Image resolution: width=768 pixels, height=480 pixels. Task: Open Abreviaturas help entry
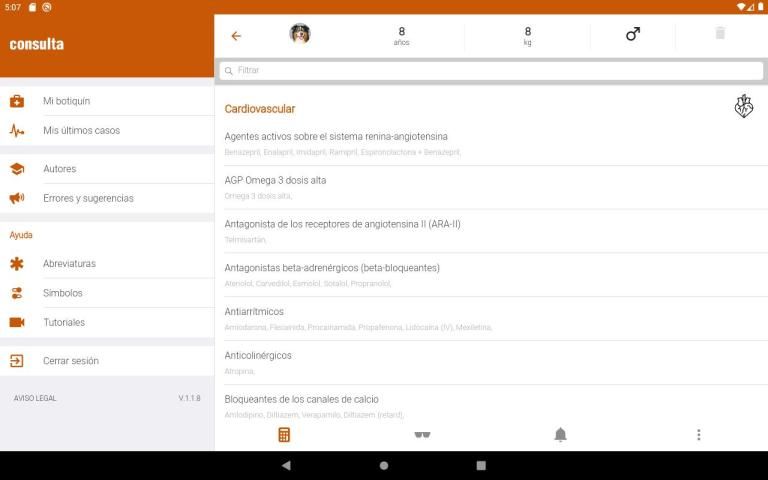pos(69,264)
